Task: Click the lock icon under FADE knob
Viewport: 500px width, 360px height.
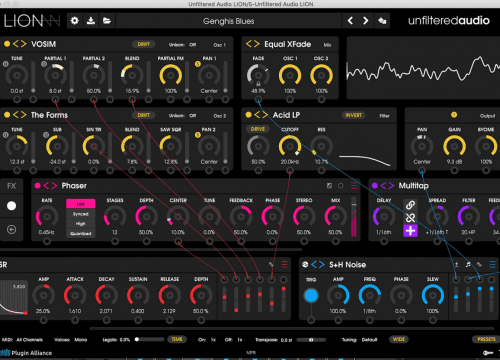Action: point(258,84)
